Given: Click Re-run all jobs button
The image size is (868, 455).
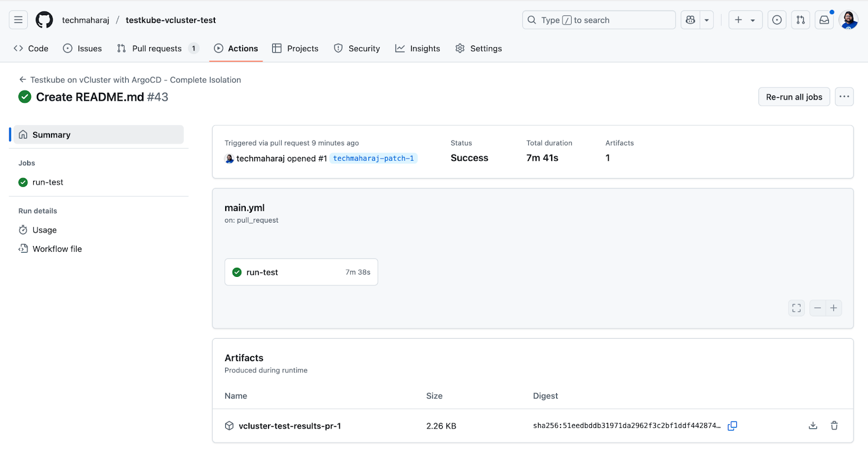Looking at the screenshot, I should (794, 97).
